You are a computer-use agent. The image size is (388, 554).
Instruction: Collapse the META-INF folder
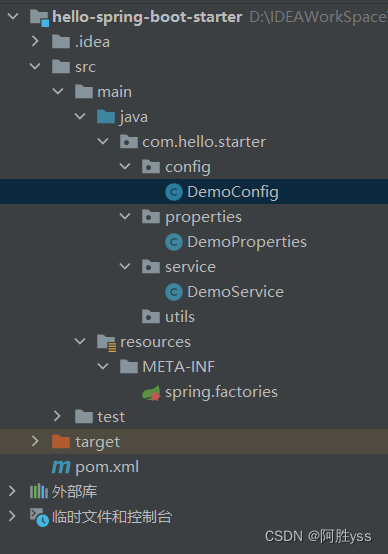(x=102, y=366)
